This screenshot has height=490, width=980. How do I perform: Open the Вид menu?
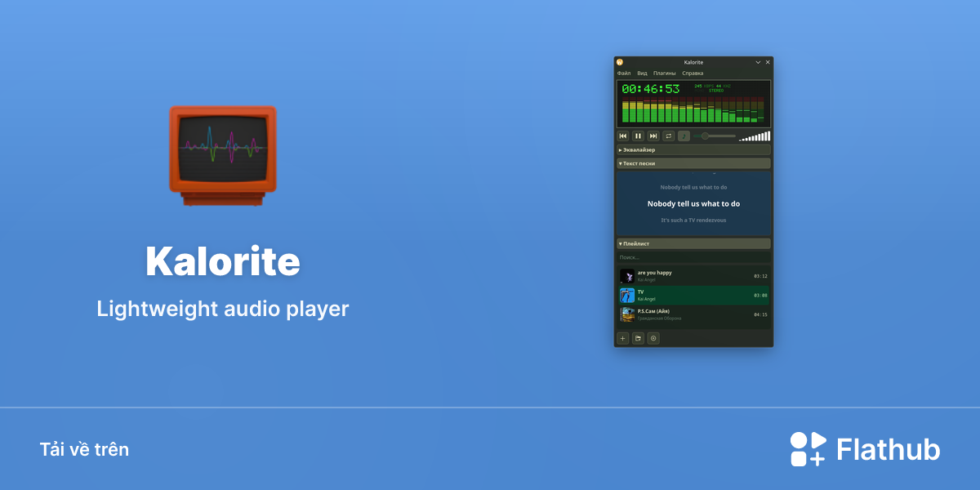(x=642, y=73)
